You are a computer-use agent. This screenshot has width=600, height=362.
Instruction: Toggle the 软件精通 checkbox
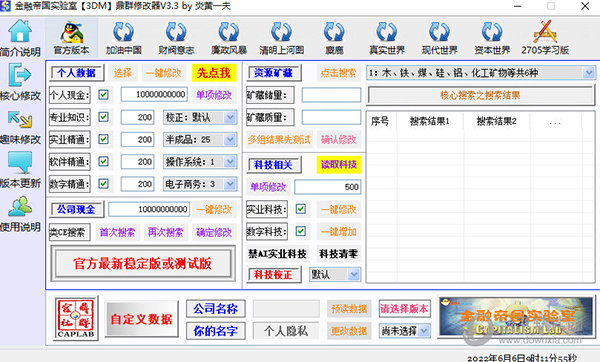click(103, 161)
